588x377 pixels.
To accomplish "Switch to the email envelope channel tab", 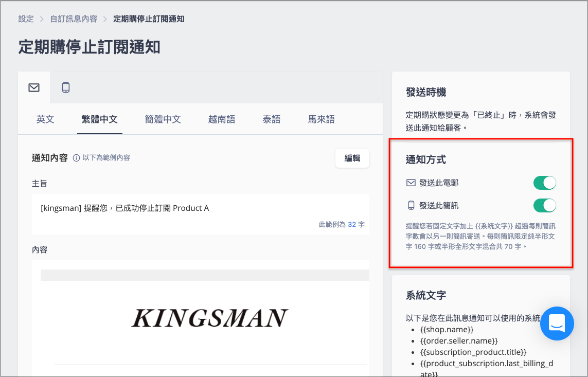I will pyautogui.click(x=34, y=87).
